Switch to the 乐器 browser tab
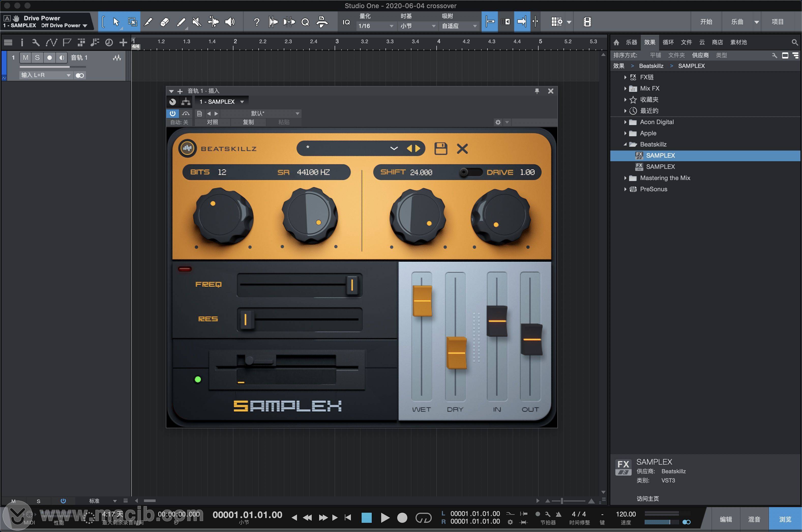The height and width of the screenshot is (532, 802). click(x=631, y=42)
